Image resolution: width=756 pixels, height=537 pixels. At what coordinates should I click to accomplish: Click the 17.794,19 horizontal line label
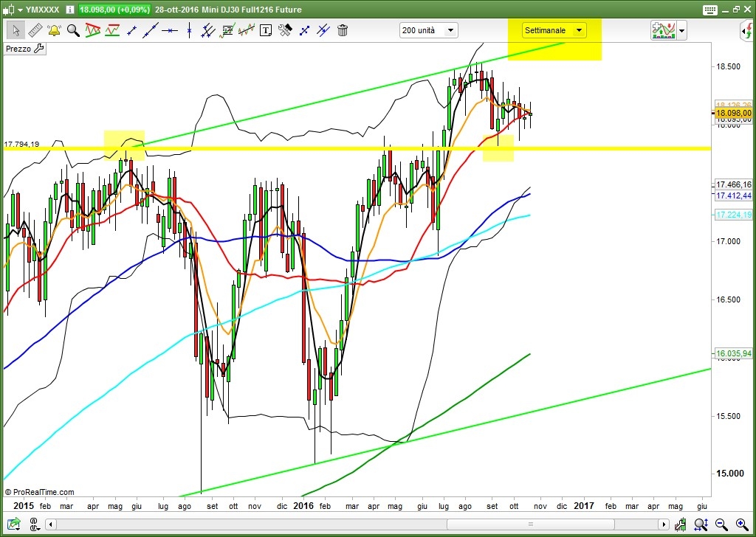21,144
